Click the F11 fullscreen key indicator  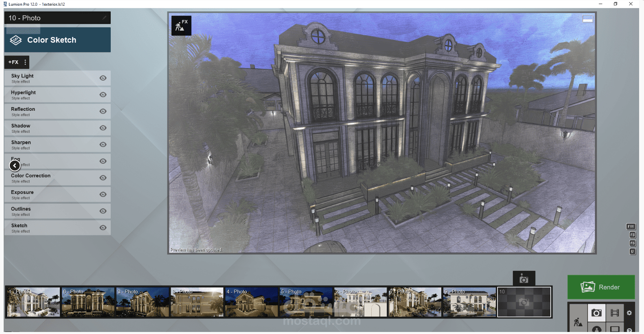click(x=631, y=226)
